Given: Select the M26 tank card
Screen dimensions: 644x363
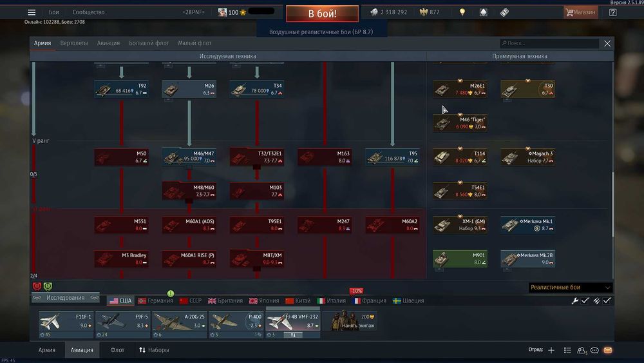Looking at the screenshot, I should click(x=189, y=89).
